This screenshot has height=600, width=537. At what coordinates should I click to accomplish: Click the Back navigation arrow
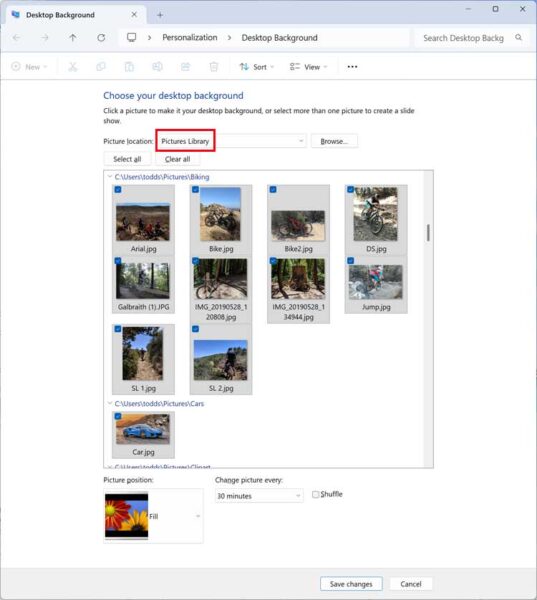(x=16, y=38)
